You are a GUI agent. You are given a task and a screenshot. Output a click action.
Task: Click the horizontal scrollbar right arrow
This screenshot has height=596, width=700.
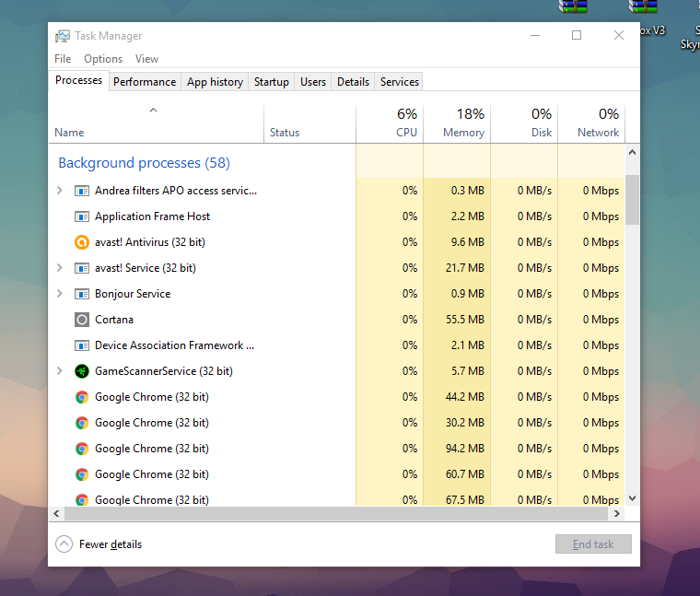click(617, 514)
